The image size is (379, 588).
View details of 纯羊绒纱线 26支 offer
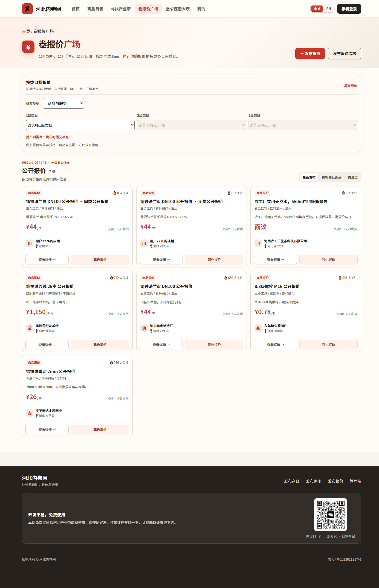click(47, 345)
